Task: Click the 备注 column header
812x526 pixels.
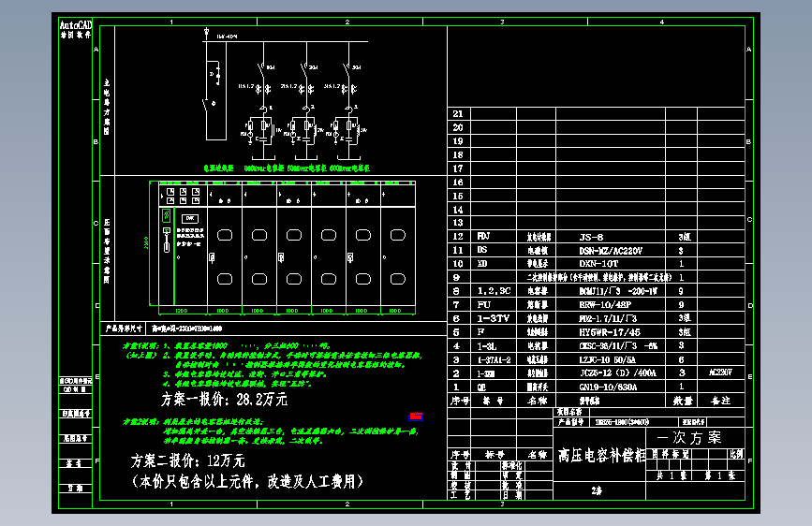Action: tap(720, 401)
